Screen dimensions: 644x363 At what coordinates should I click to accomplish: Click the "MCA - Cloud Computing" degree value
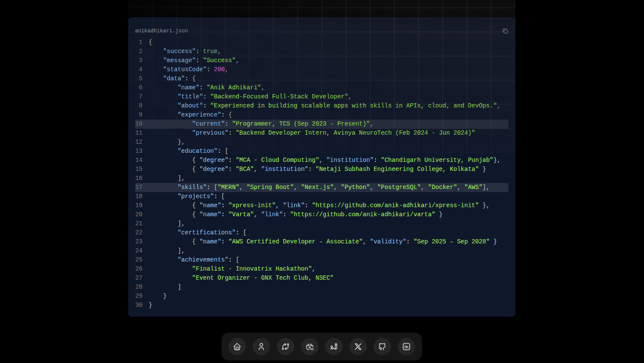pyautogui.click(x=277, y=160)
